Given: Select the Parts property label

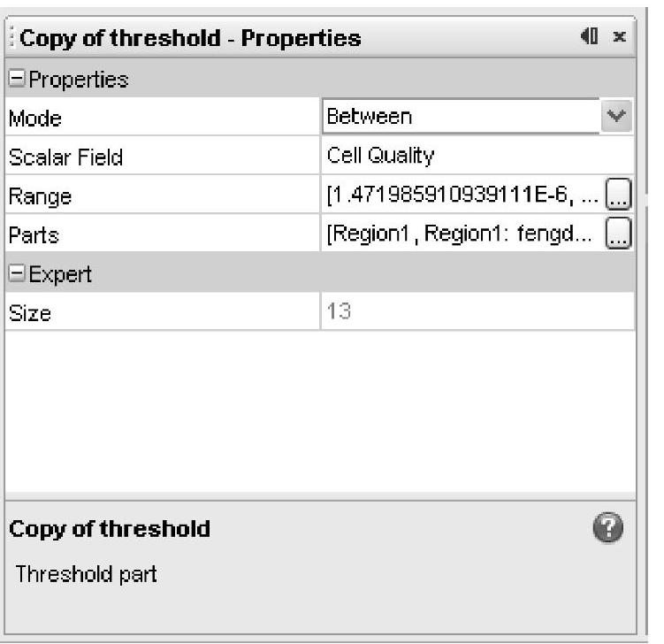Looking at the screenshot, I should coord(34,235).
